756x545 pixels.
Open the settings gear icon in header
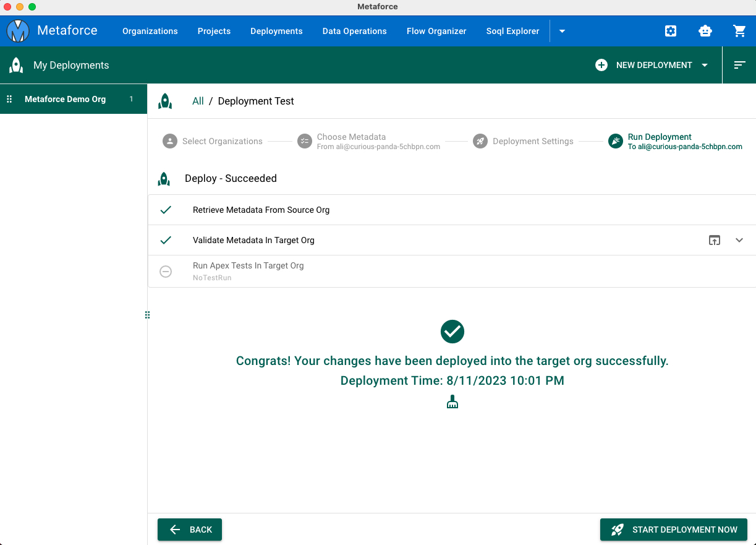pyautogui.click(x=671, y=31)
